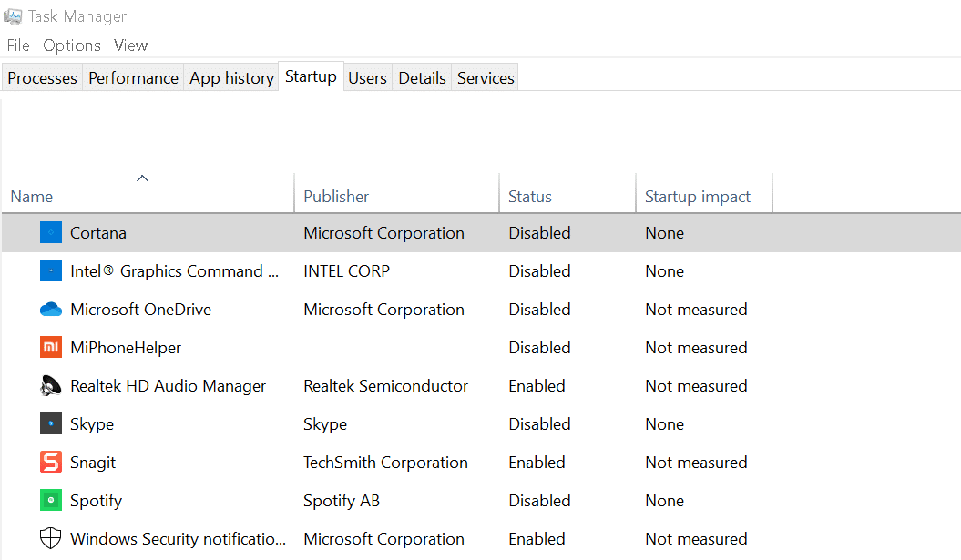The image size is (961, 560).
Task: Switch to the Performance tab
Action: [133, 77]
